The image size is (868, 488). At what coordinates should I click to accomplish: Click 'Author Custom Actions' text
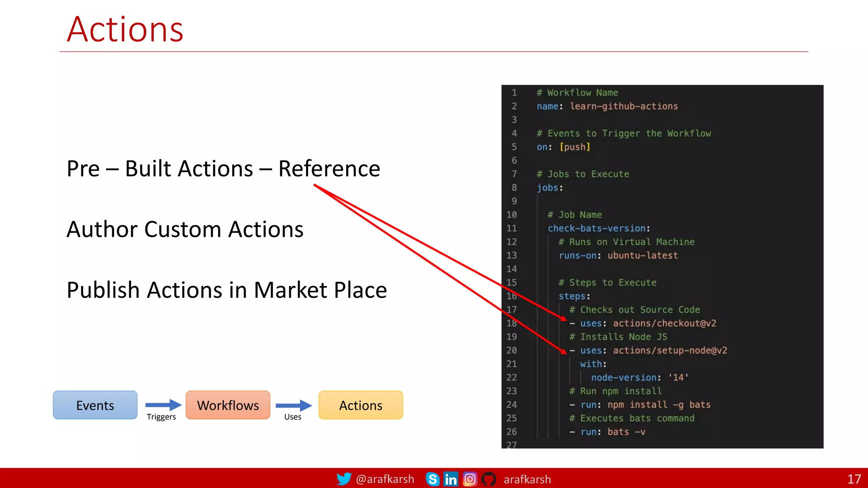[185, 229]
